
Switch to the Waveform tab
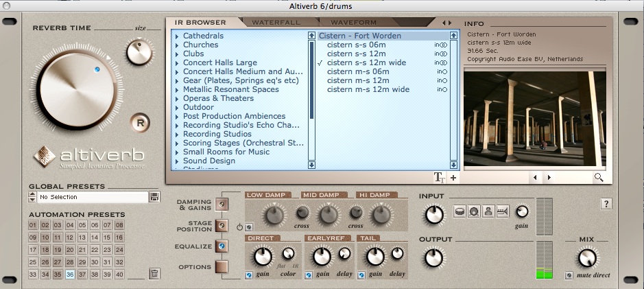click(x=353, y=23)
